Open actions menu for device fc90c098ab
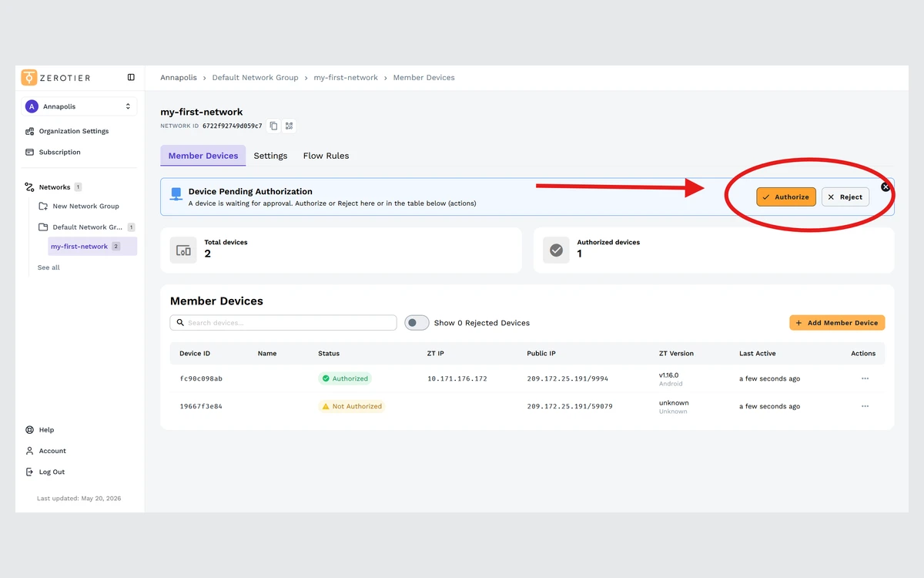The image size is (924, 578). click(x=865, y=378)
